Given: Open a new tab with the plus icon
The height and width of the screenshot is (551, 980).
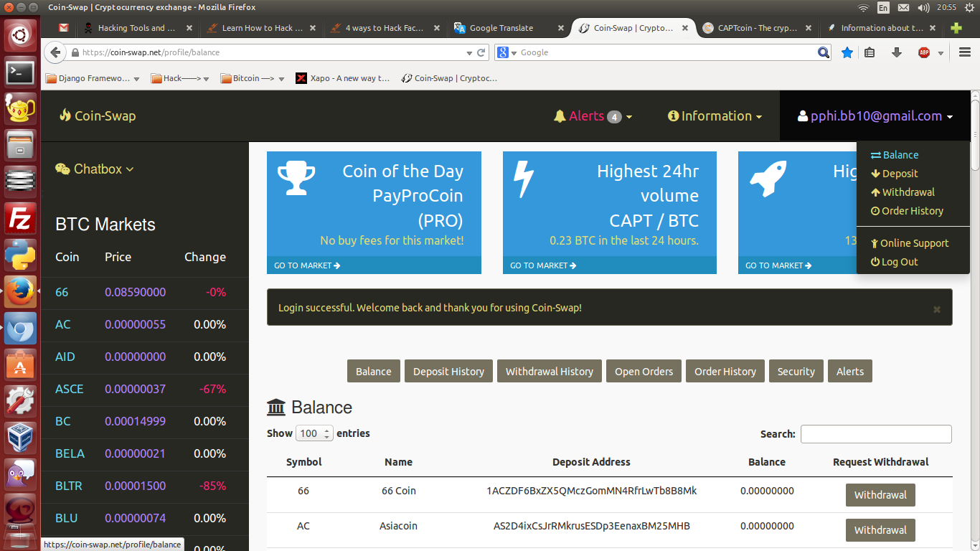Looking at the screenshot, I should tap(956, 28).
